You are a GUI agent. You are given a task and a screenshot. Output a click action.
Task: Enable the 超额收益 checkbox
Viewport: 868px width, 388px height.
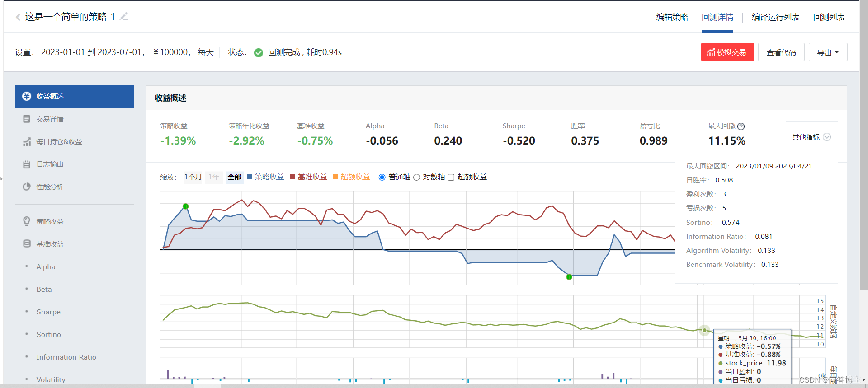click(x=451, y=177)
